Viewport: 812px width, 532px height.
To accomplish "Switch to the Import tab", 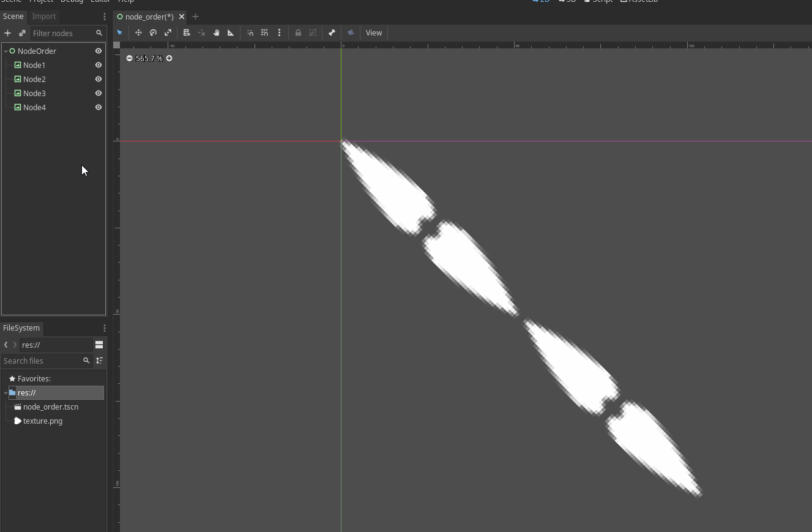I will 43,16.
